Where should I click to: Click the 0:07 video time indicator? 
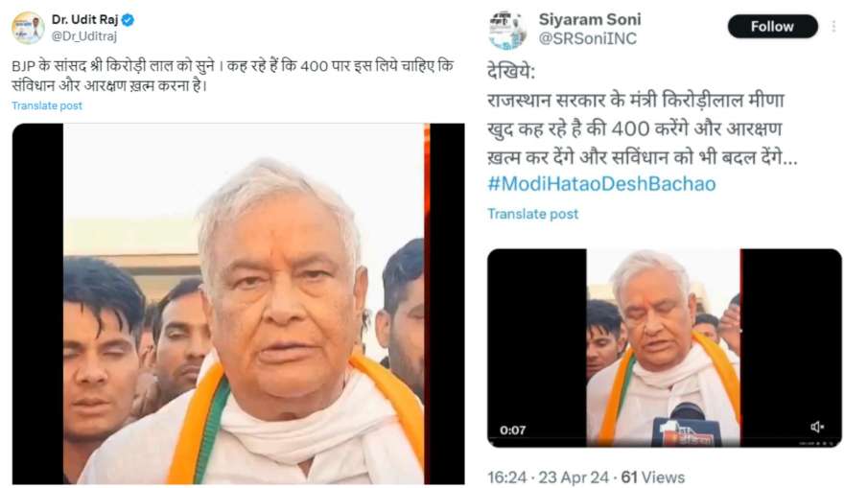pos(512,430)
